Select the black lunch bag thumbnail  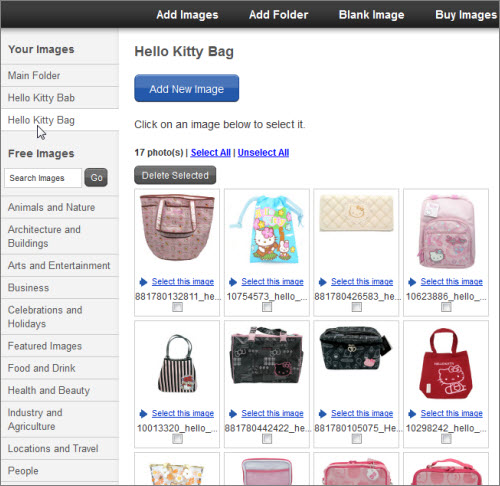356,348
